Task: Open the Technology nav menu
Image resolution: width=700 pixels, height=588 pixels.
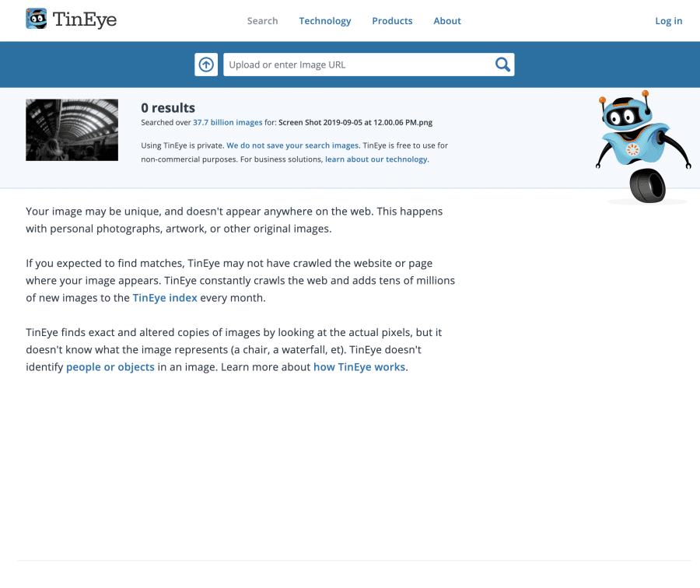Action: pyautogui.click(x=325, y=21)
